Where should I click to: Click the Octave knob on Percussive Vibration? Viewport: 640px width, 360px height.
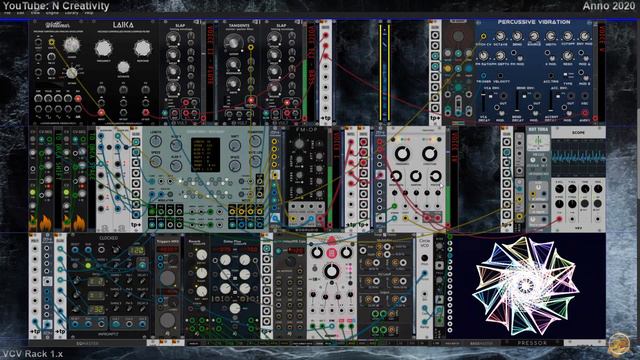(x=500, y=36)
